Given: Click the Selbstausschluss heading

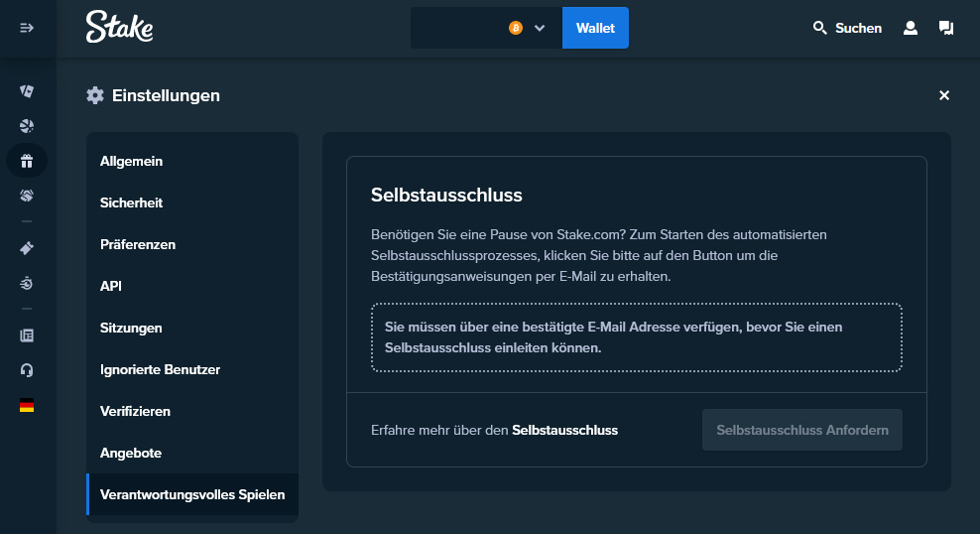Looking at the screenshot, I should tap(446, 196).
